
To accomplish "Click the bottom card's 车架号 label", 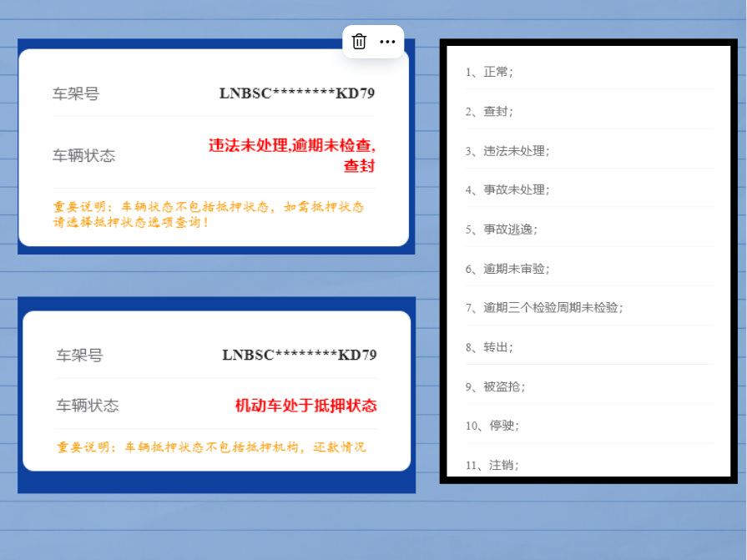I will pos(79,356).
